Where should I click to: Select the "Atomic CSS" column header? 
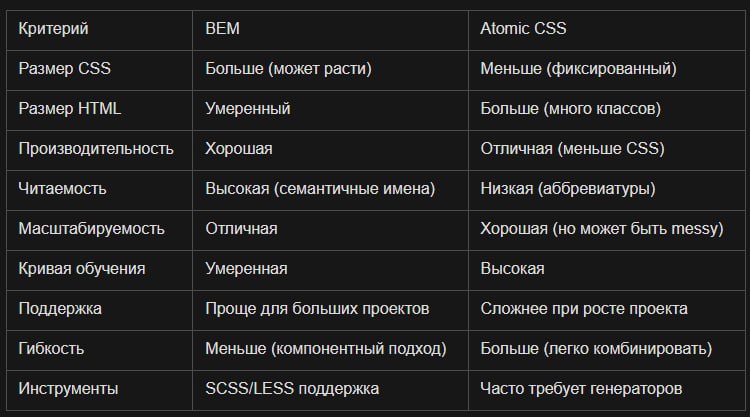(607, 30)
